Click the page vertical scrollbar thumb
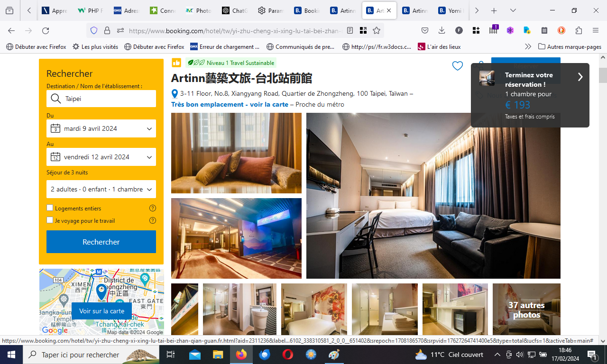Screen dimensions: 607x364 point(603,75)
